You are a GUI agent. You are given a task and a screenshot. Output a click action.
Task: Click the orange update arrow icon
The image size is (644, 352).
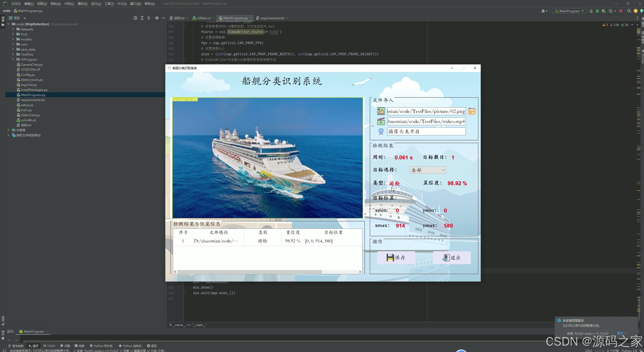click(635, 11)
